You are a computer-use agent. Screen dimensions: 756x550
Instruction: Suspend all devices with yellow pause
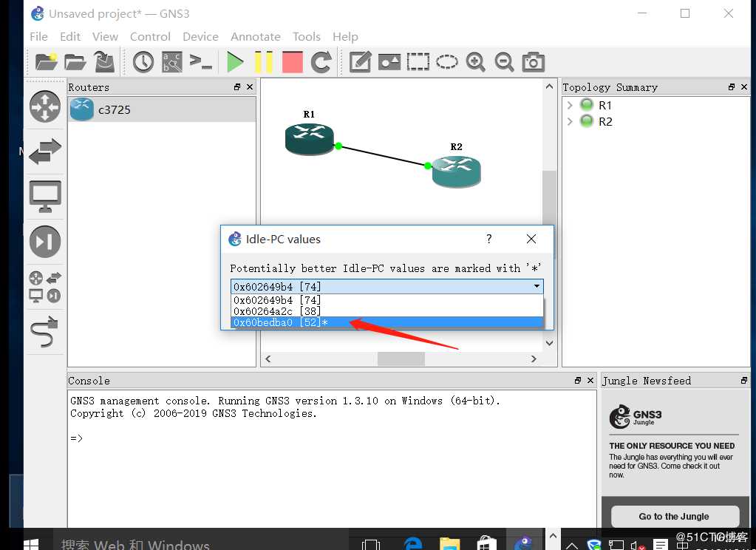pyautogui.click(x=264, y=62)
